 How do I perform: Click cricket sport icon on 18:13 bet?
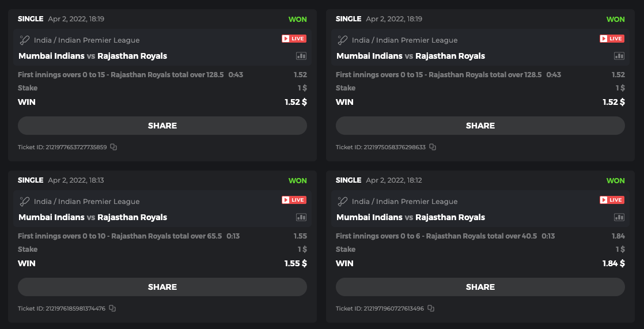pyautogui.click(x=24, y=202)
